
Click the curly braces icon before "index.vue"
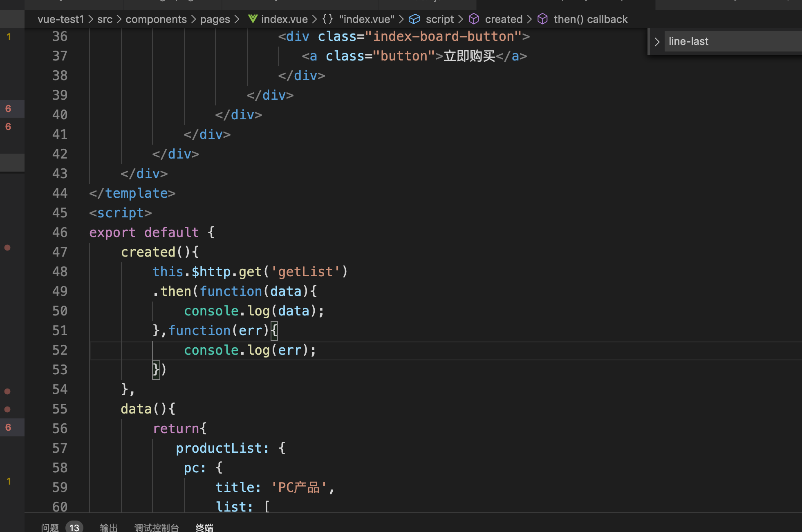[x=327, y=19]
